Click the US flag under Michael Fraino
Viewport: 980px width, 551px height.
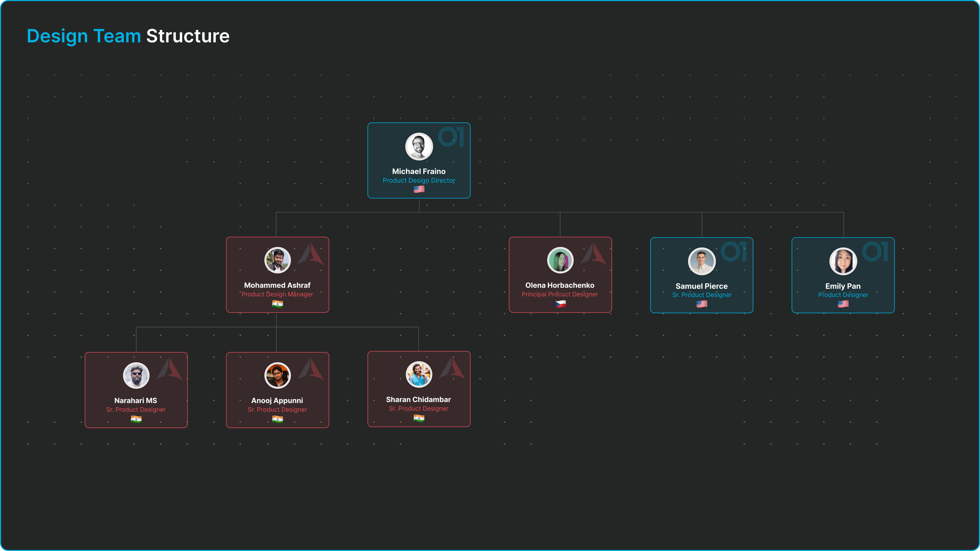pos(419,189)
